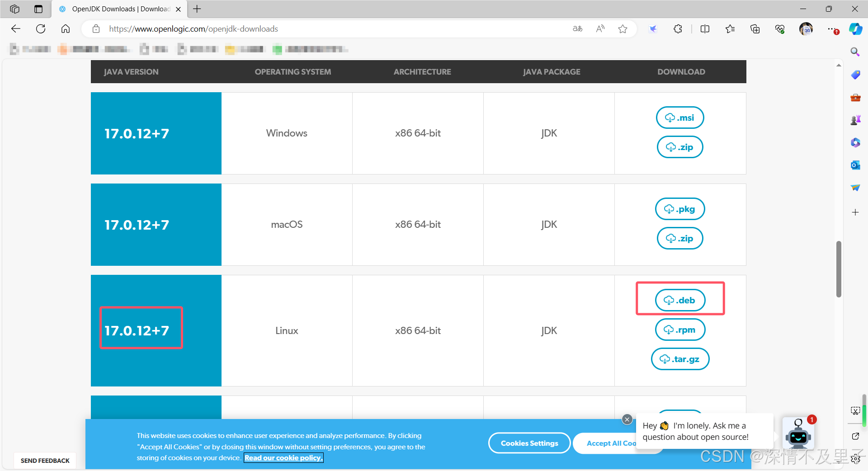Click the 17.0.12+7 version in Windows row
The image size is (868, 471).
(x=137, y=134)
